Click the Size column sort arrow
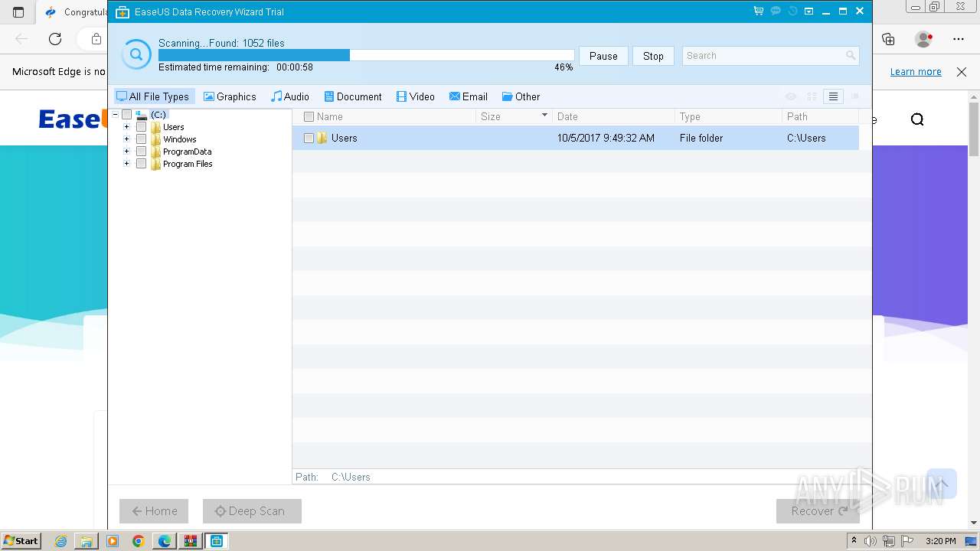The image size is (980, 551). [x=544, y=116]
